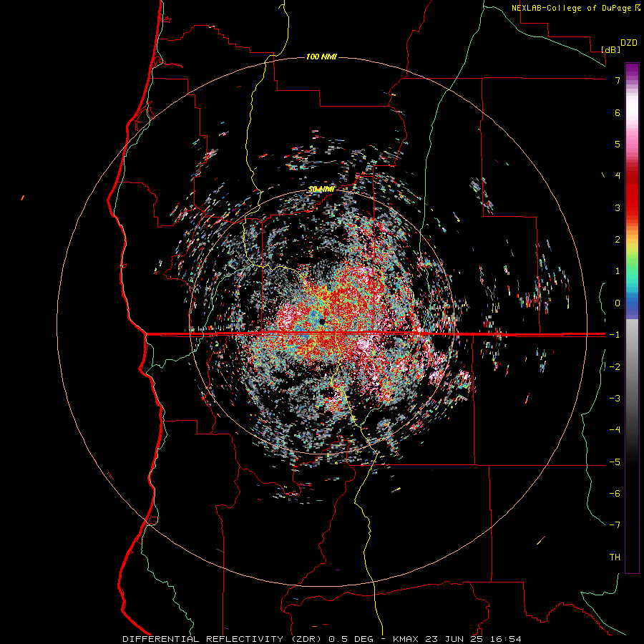Screen dimensions: 644x644
Task: Click the -5 tick label on scale
Action: click(615, 462)
